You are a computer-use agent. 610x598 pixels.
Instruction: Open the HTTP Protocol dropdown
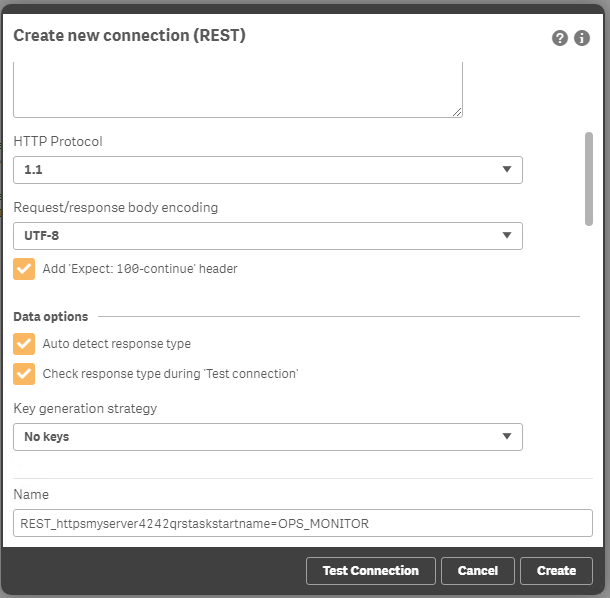pyautogui.click(x=267, y=170)
